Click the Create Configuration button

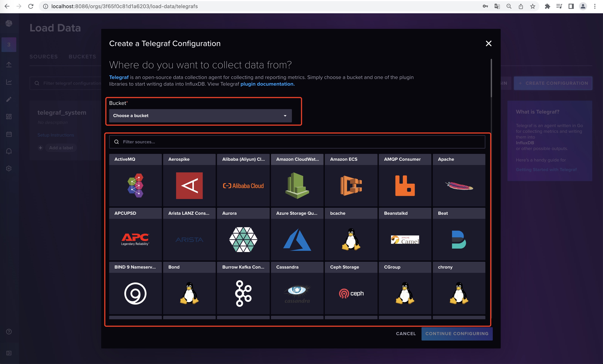pyautogui.click(x=553, y=83)
